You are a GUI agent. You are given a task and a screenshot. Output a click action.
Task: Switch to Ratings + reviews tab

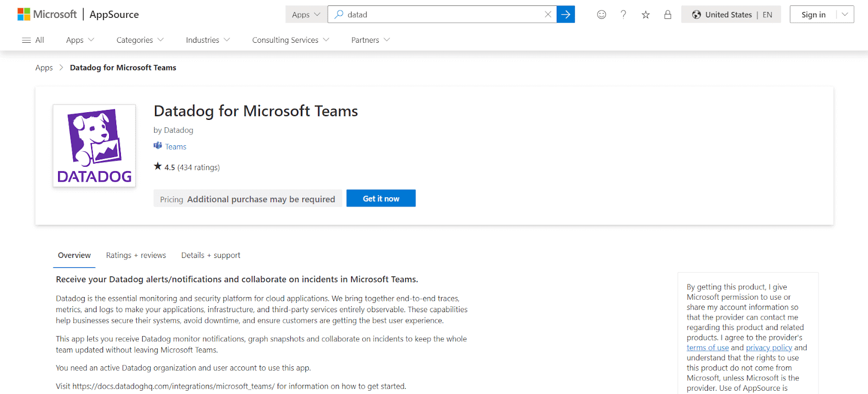point(136,255)
